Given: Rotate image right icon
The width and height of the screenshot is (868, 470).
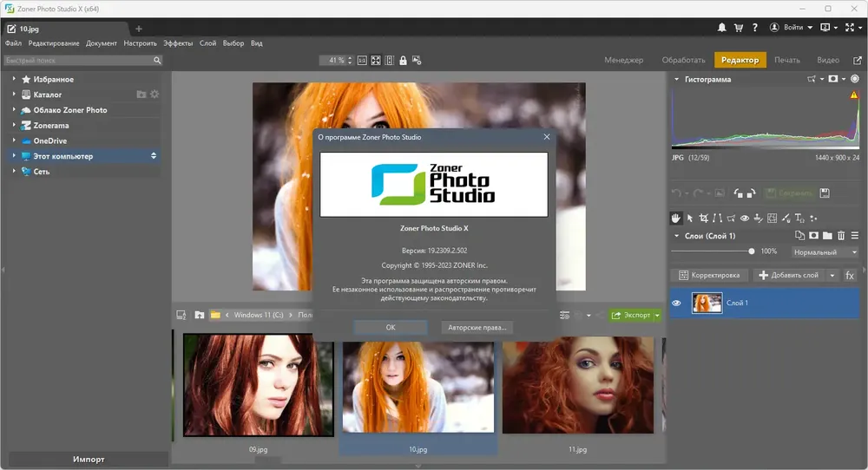Looking at the screenshot, I should (751, 193).
